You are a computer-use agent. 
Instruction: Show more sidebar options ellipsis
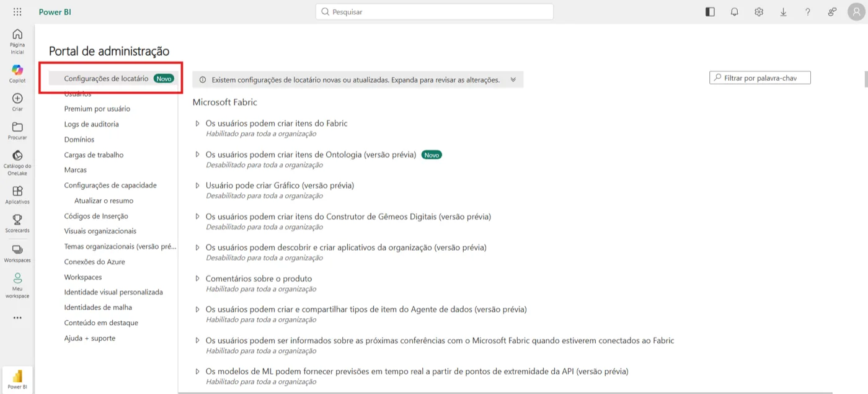pyautogui.click(x=17, y=318)
